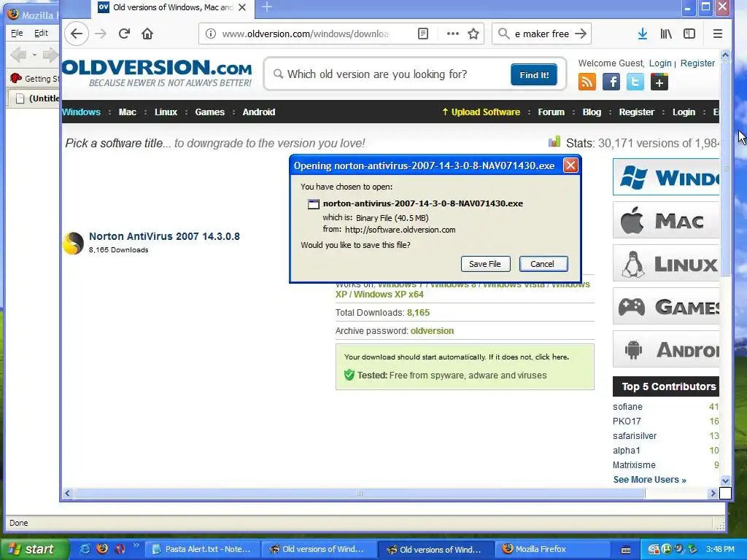The image size is (747, 560).
Task: Click the black plus share icon
Action: point(659,82)
